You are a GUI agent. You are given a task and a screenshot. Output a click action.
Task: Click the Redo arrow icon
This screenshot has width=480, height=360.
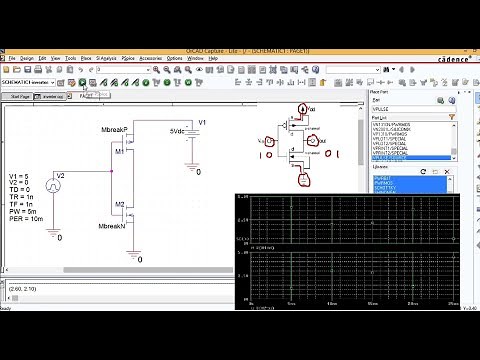tap(91, 69)
